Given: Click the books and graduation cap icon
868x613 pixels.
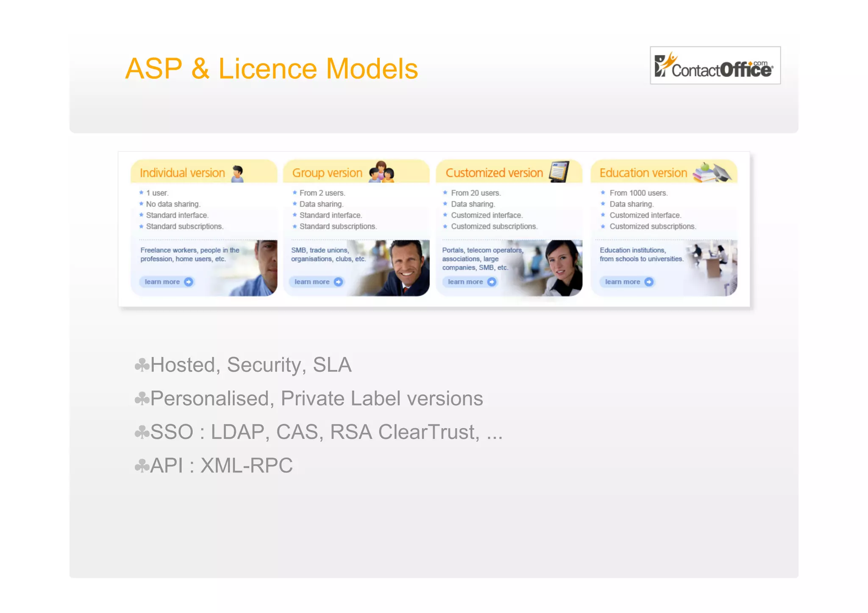Looking at the screenshot, I should [712, 172].
